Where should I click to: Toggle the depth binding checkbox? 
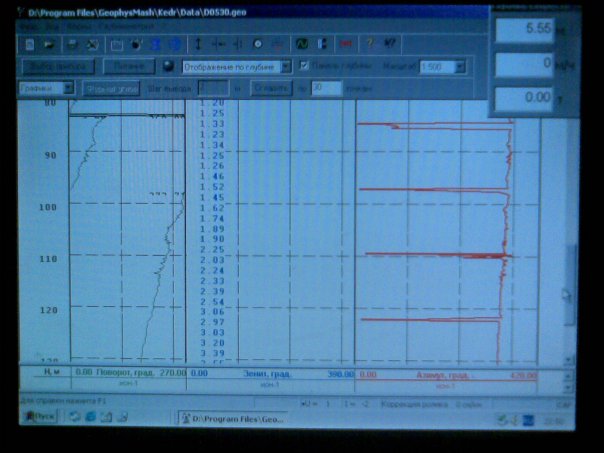pyautogui.click(x=305, y=66)
